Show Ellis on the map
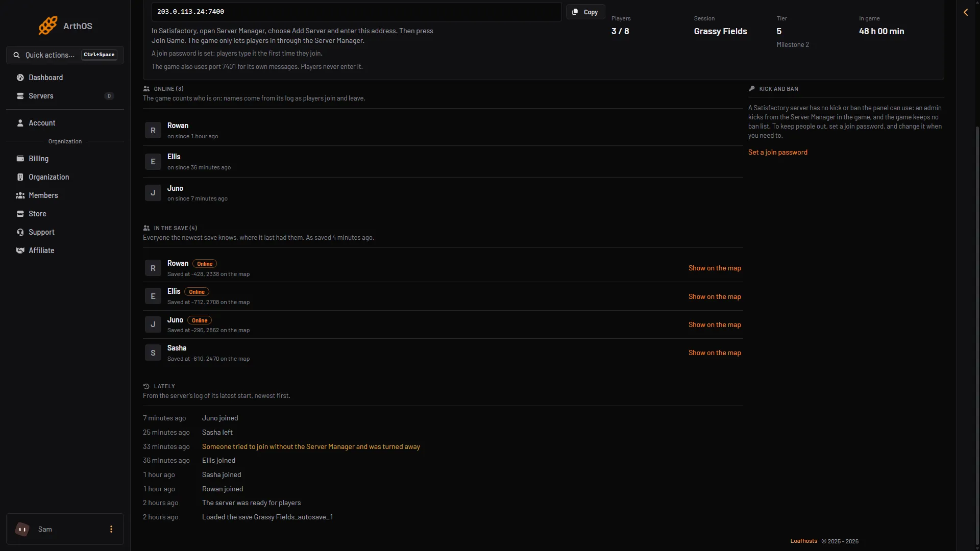 coord(715,296)
